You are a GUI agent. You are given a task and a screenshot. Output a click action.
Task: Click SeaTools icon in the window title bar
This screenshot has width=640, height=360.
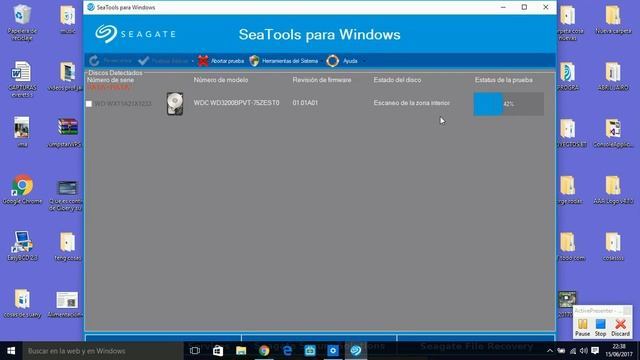tap(91, 7)
